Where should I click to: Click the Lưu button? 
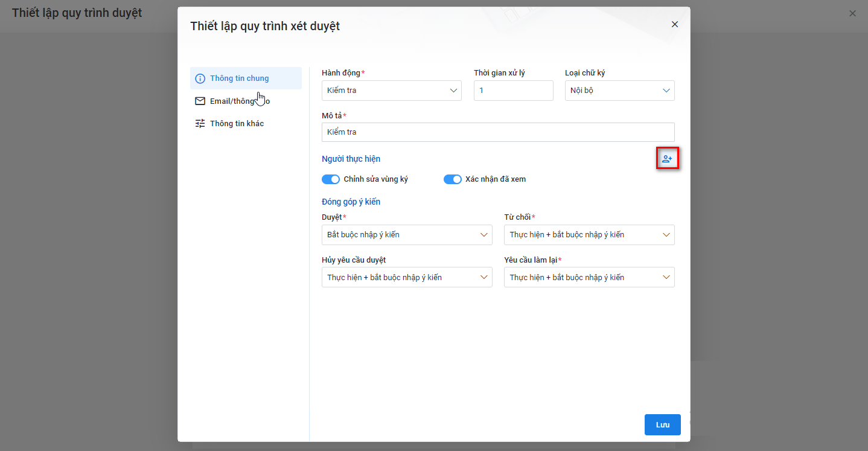coord(662,425)
